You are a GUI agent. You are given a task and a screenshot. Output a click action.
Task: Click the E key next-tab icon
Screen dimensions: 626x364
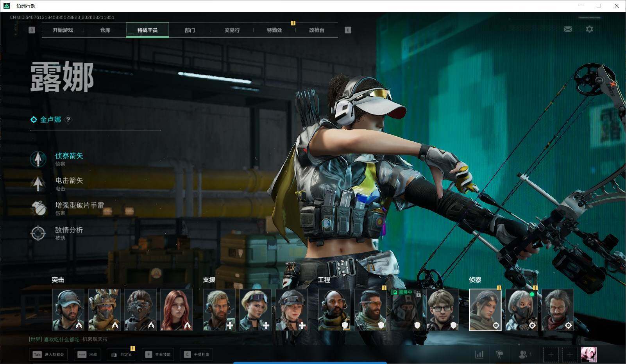pyautogui.click(x=348, y=30)
